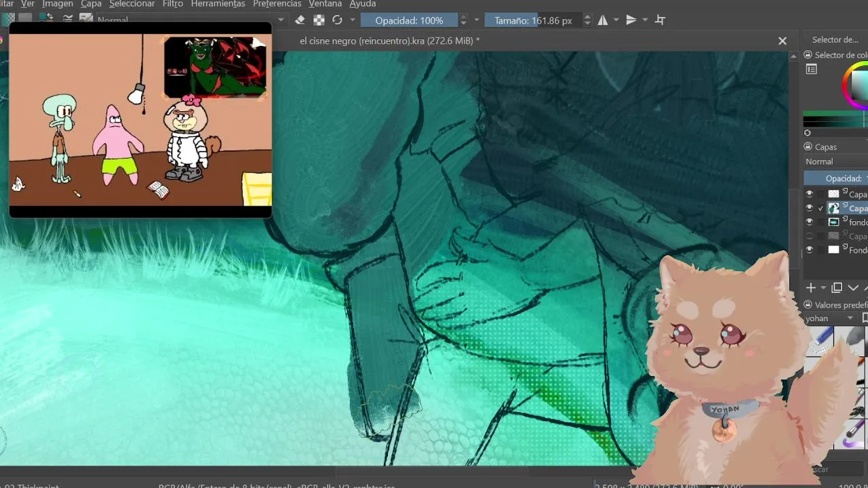Lock the Valores predefinidos docker
The image size is (868, 488).
pyautogui.click(x=808, y=305)
